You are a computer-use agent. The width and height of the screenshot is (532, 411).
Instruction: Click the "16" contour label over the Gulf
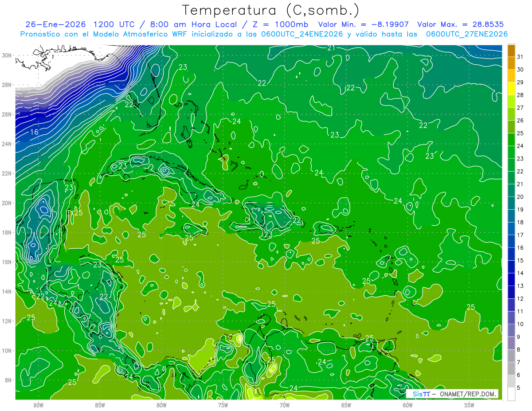(34, 132)
